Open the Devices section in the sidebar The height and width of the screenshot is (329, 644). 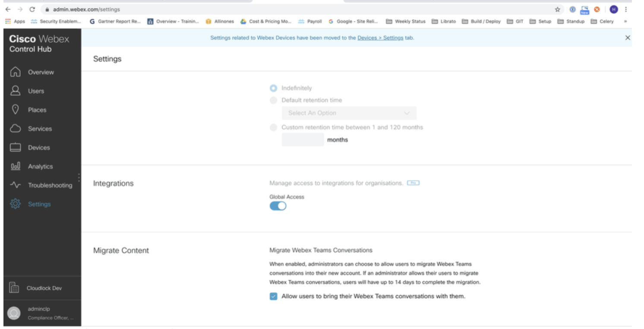(x=30, y=148)
